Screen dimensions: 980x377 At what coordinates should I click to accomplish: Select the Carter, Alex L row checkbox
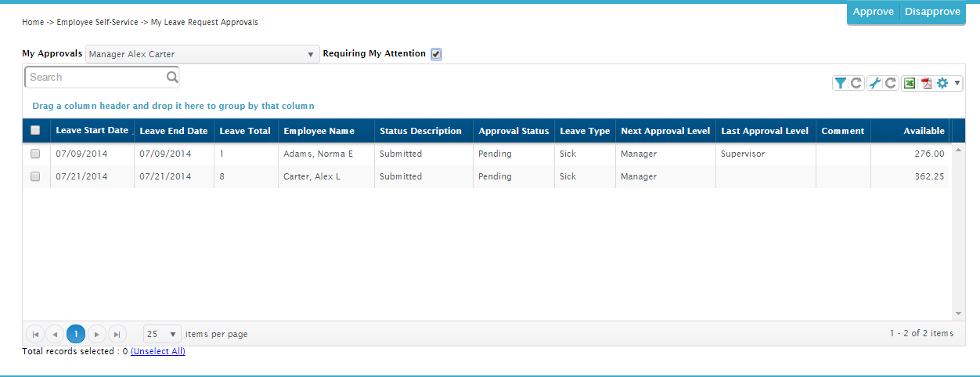[x=35, y=176]
